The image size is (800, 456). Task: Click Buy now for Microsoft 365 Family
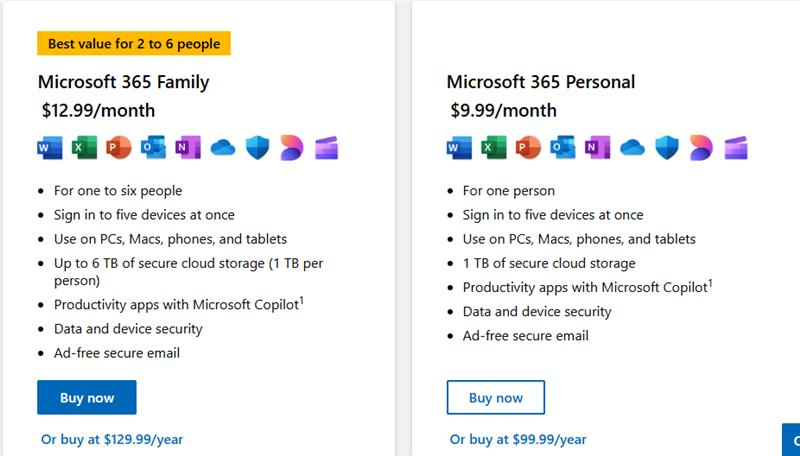87,397
